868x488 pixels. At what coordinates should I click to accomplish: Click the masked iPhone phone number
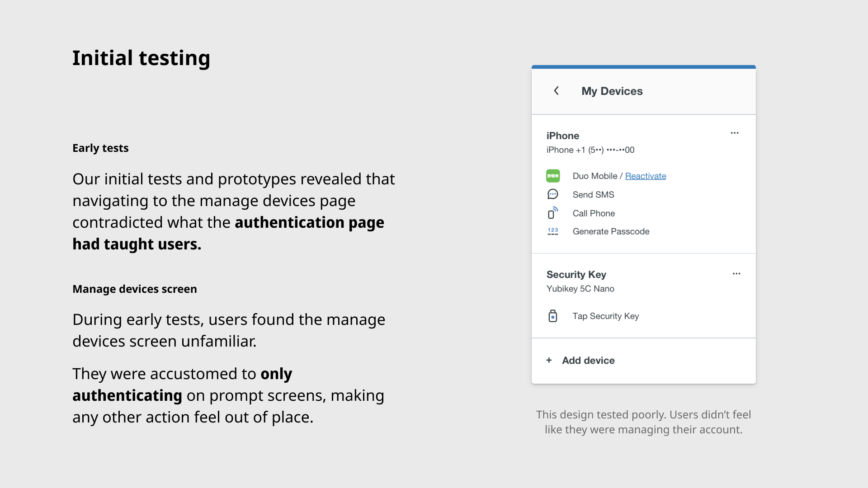coord(590,150)
